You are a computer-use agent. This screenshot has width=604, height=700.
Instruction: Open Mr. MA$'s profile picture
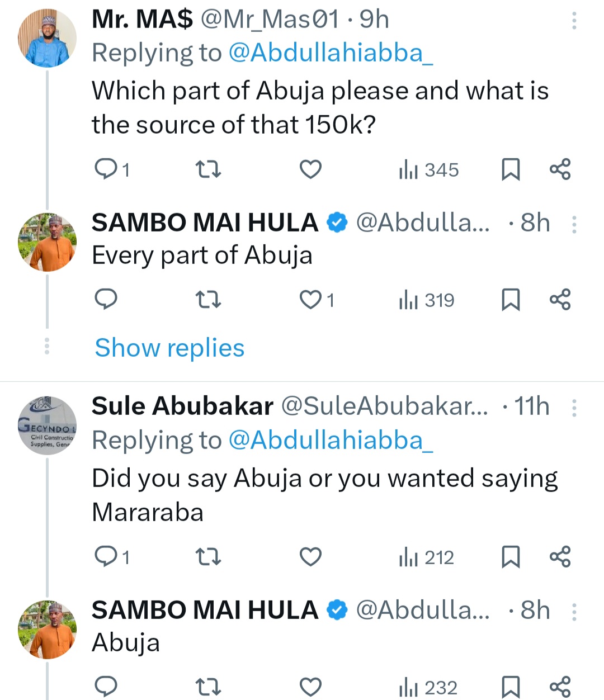47,38
